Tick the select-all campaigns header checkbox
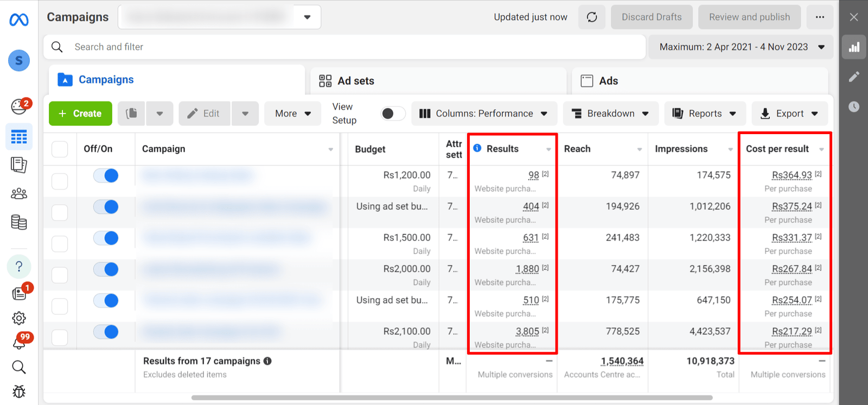This screenshot has width=868, height=405. pyautogui.click(x=60, y=149)
